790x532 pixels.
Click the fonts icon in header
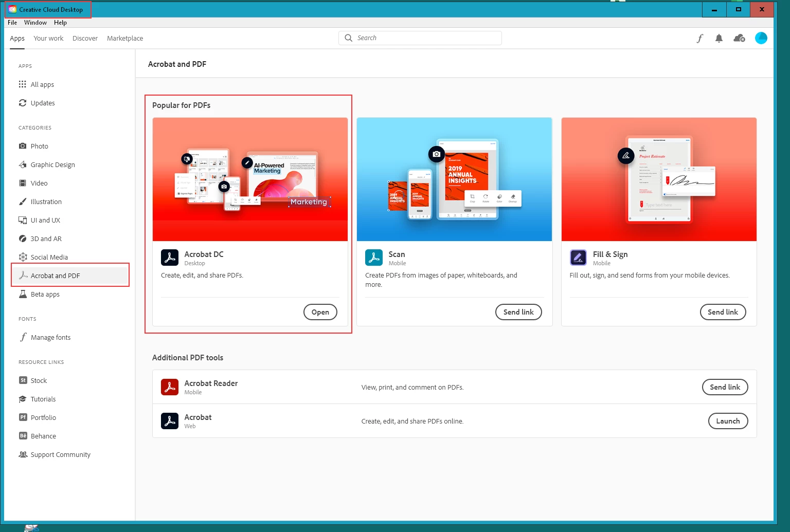[699, 38]
